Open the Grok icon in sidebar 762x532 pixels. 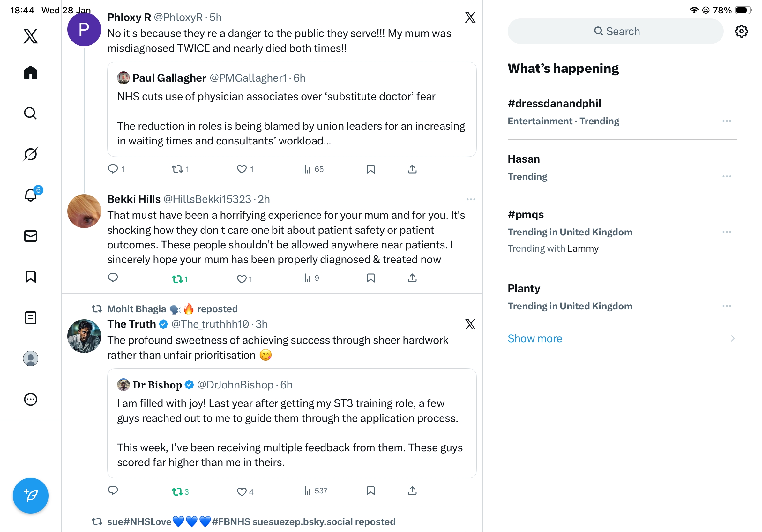[31, 154]
